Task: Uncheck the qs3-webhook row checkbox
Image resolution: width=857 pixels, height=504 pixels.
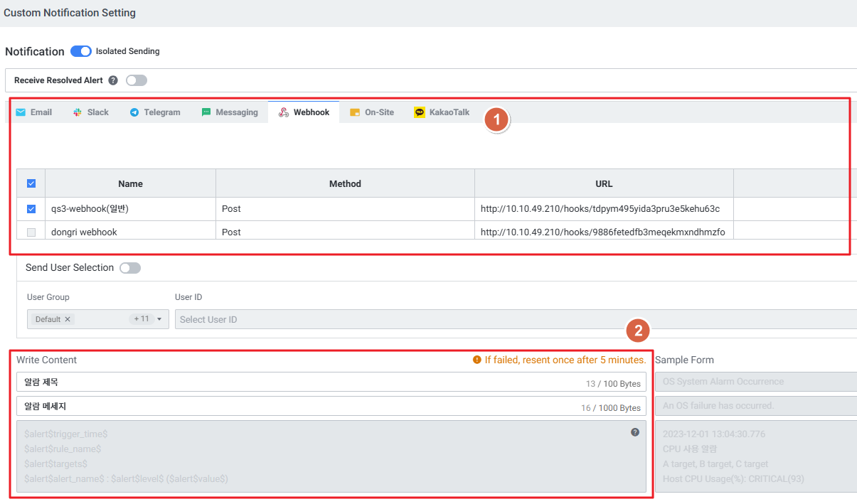Action: [x=31, y=209]
